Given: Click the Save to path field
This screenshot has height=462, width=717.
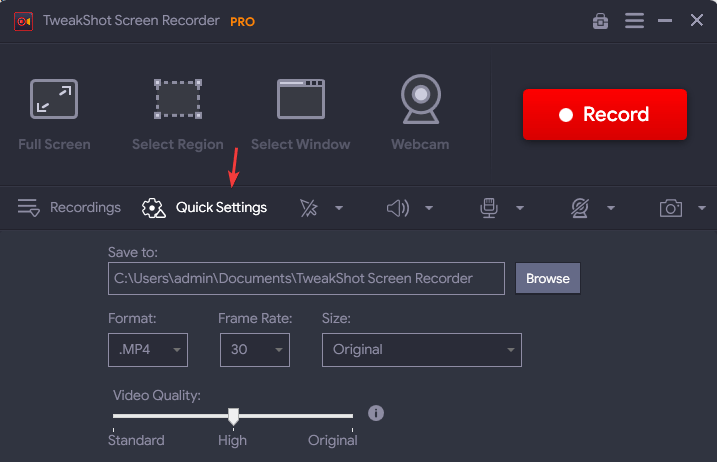Looking at the screenshot, I should click(306, 279).
